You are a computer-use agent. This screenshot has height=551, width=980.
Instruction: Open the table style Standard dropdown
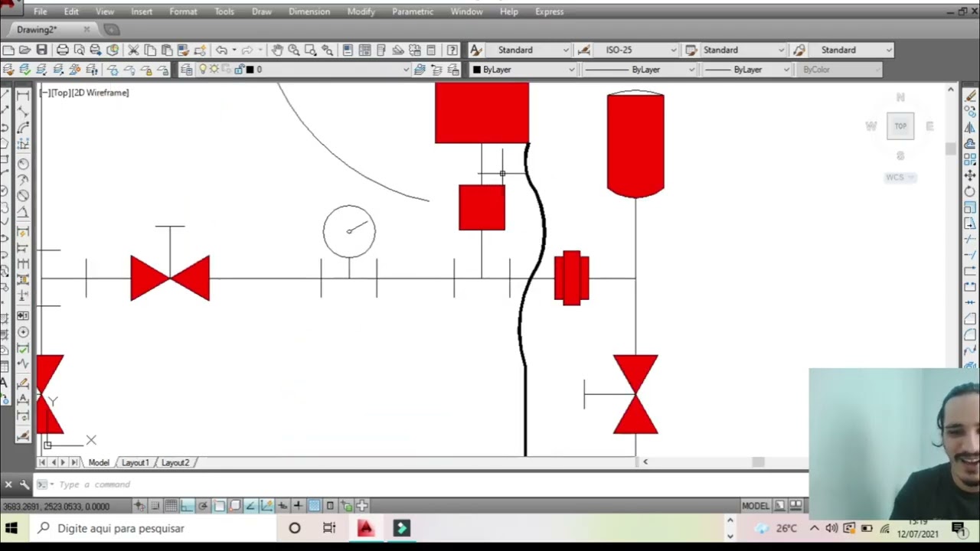point(781,50)
